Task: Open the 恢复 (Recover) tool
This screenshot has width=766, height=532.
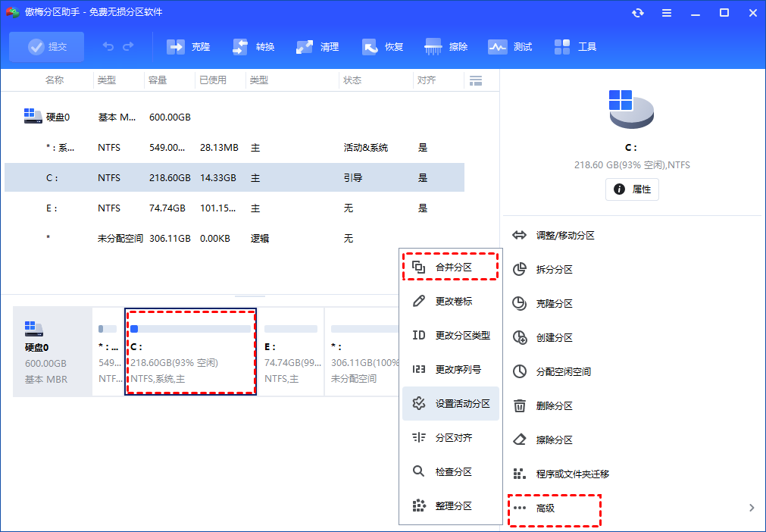Action: (x=370, y=47)
